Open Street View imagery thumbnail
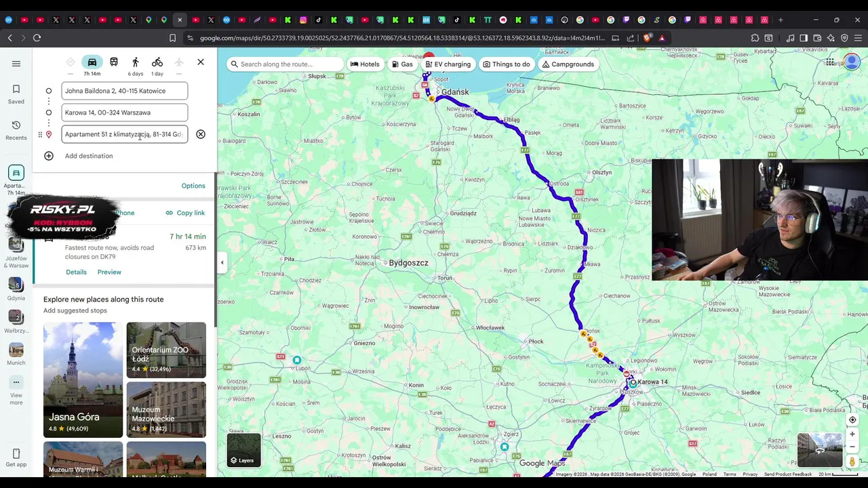Viewport: 868px width, 488px height. (x=820, y=451)
